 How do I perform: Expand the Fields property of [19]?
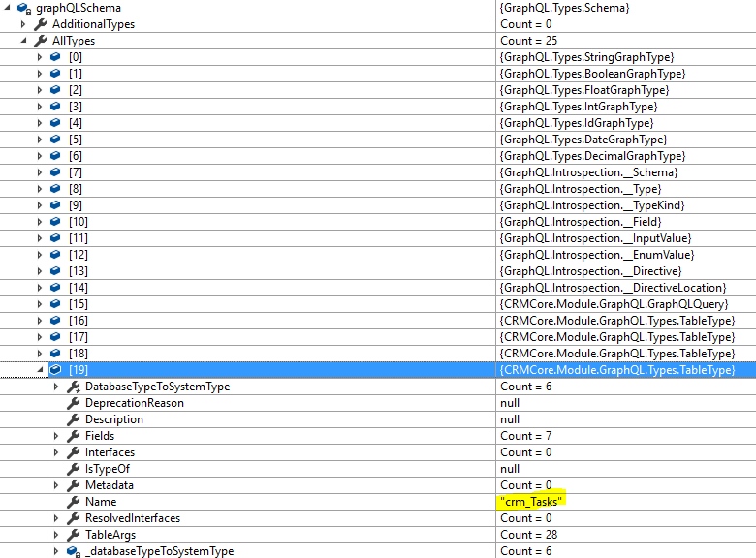[56, 436]
